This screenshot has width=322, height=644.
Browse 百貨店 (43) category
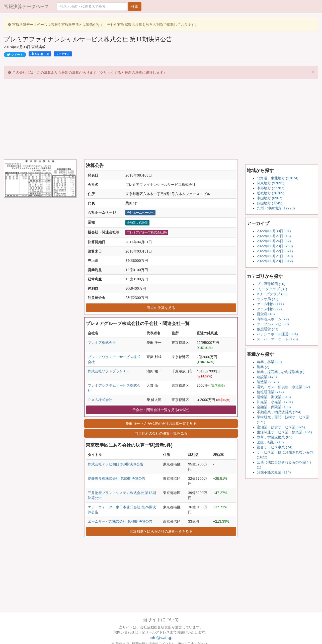coord(266,314)
